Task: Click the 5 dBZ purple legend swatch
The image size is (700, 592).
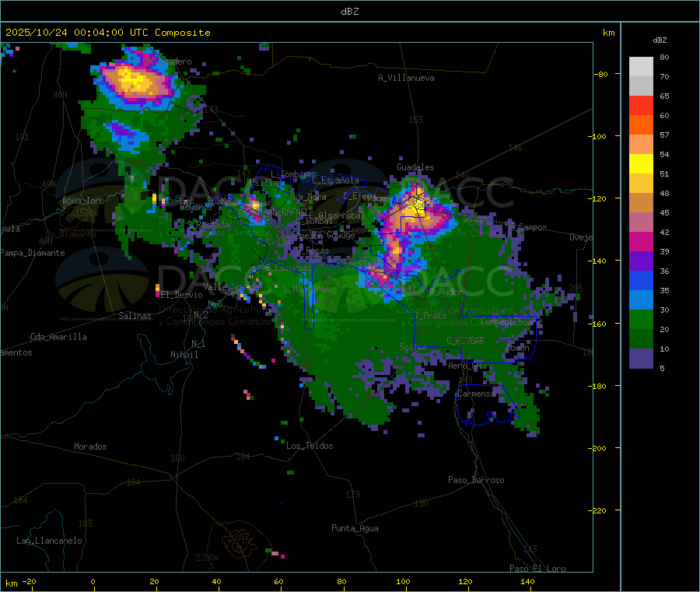Action: (x=641, y=359)
